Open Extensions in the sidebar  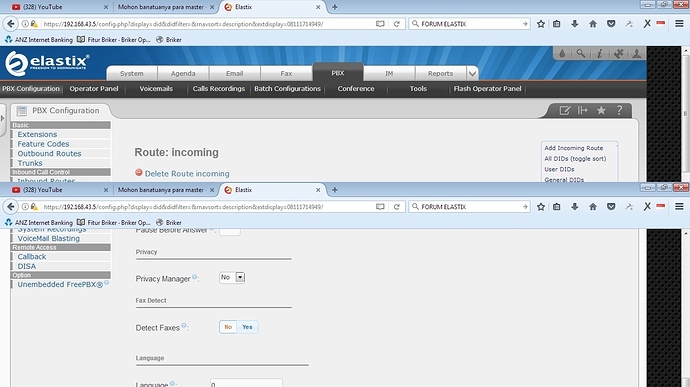point(37,134)
